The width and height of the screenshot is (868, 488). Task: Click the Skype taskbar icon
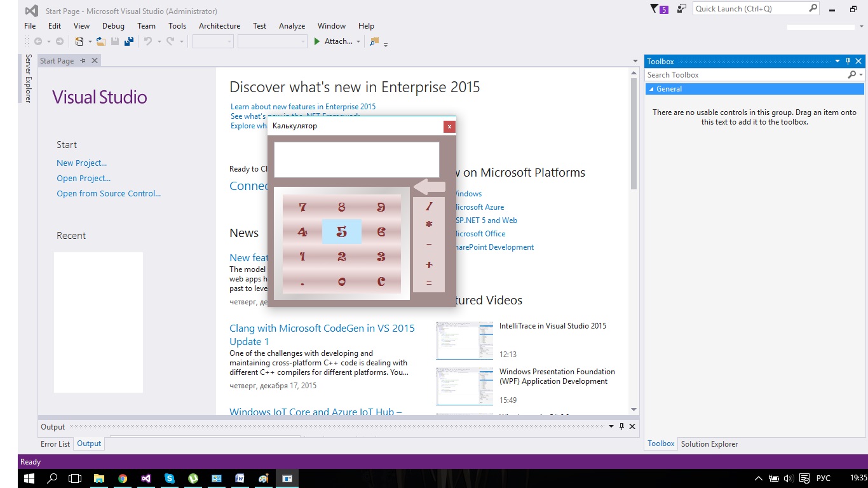coord(170,478)
